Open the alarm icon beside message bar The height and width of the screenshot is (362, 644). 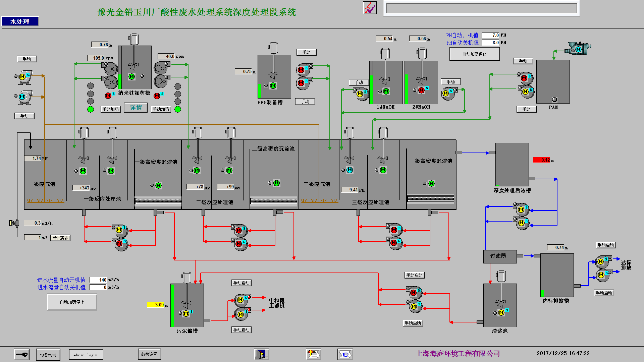370,8
